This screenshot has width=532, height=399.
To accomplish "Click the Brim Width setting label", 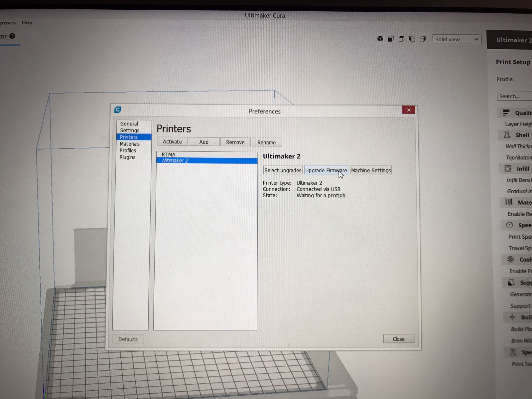I will (522, 340).
